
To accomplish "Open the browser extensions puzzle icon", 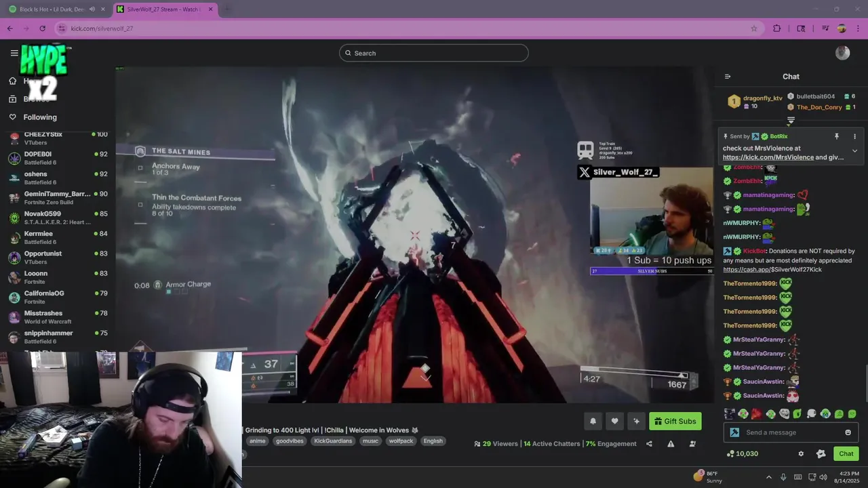I will click(x=777, y=28).
